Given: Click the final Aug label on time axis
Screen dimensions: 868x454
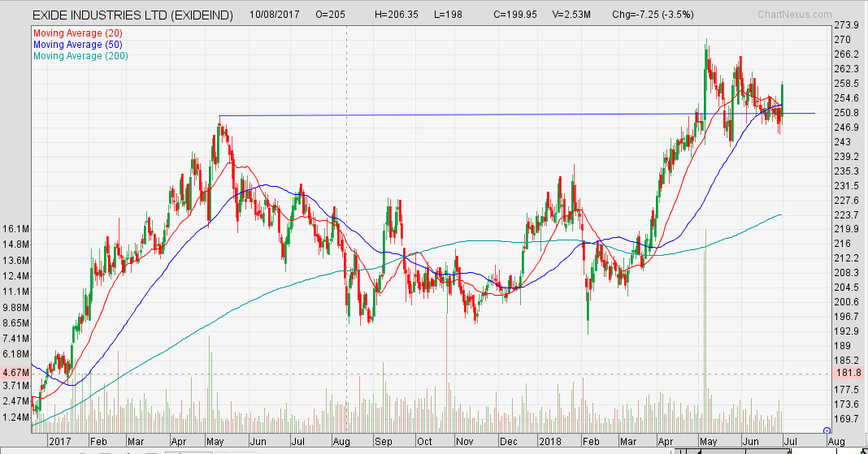Looking at the screenshot, I should click(x=835, y=441).
